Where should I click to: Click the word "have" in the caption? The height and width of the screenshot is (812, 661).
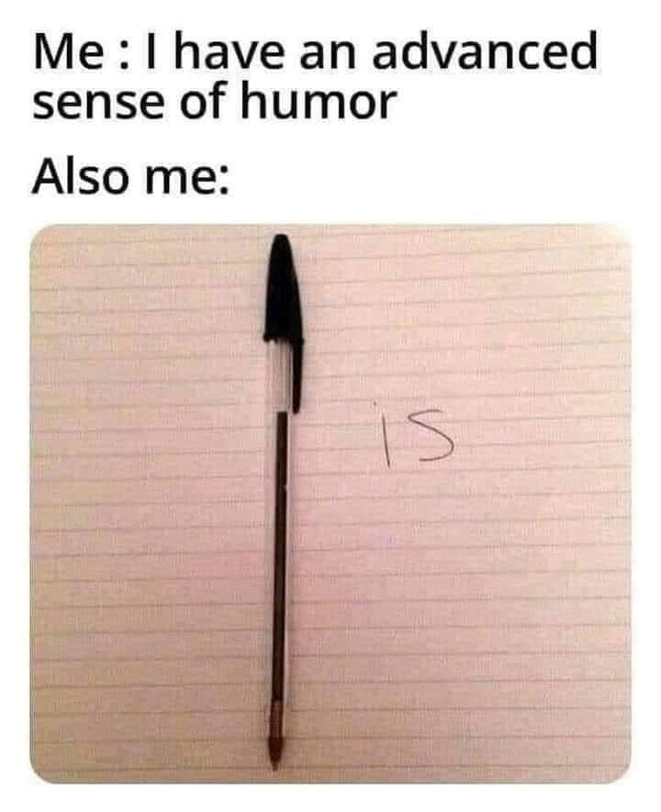point(230,50)
